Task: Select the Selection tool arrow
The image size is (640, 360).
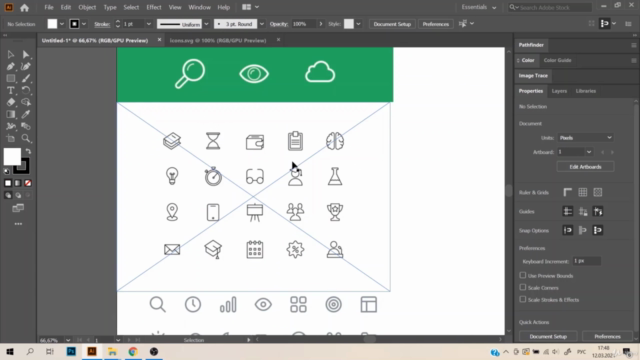Action: click(x=11, y=54)
